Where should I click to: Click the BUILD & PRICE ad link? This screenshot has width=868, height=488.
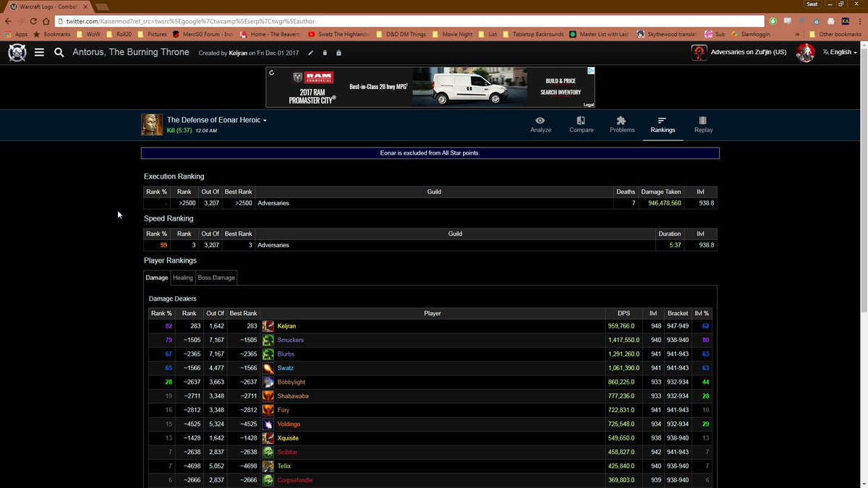click(x=561, y=81)
